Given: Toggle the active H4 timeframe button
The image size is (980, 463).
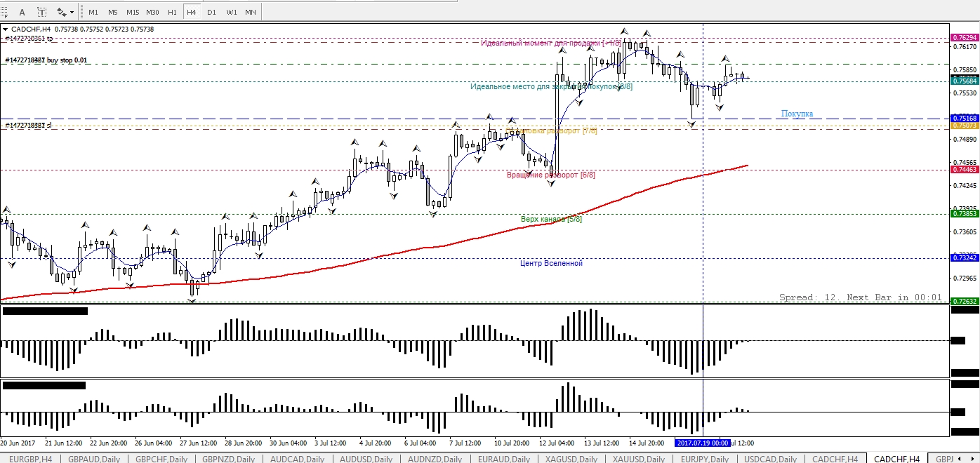Looking at the screenshot, I should [192, 12].
